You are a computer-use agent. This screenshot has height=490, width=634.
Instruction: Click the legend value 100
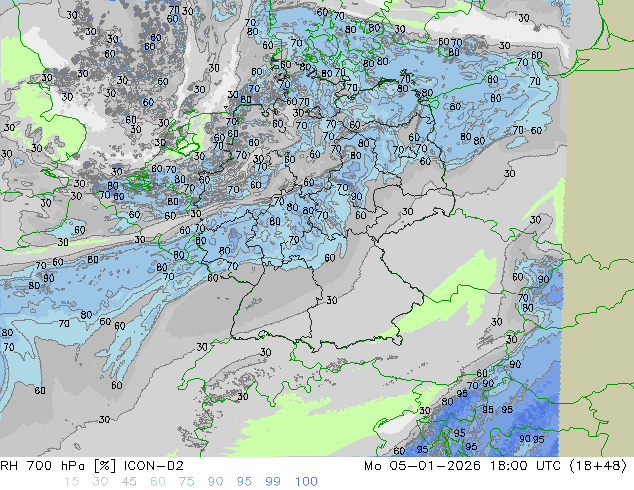[306, 482]
